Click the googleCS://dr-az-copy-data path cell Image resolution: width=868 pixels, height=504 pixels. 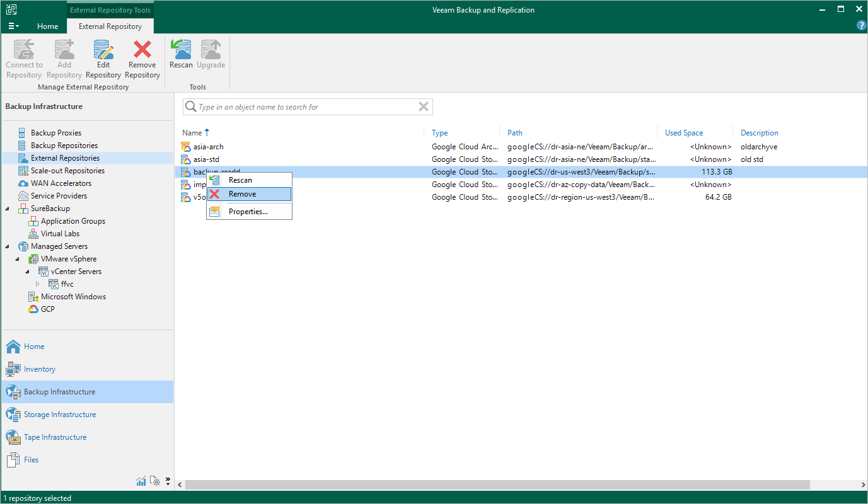point(581,185)
